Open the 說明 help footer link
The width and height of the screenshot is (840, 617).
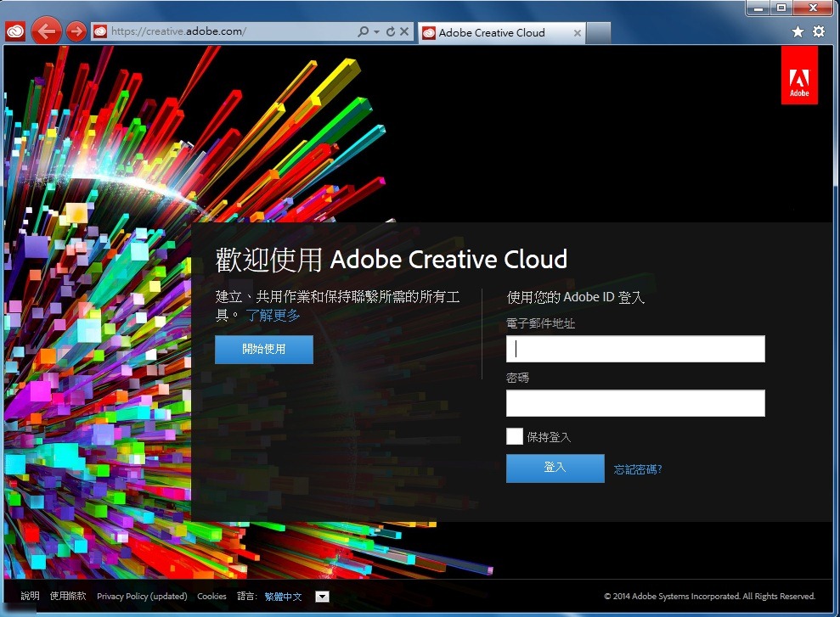30,596
